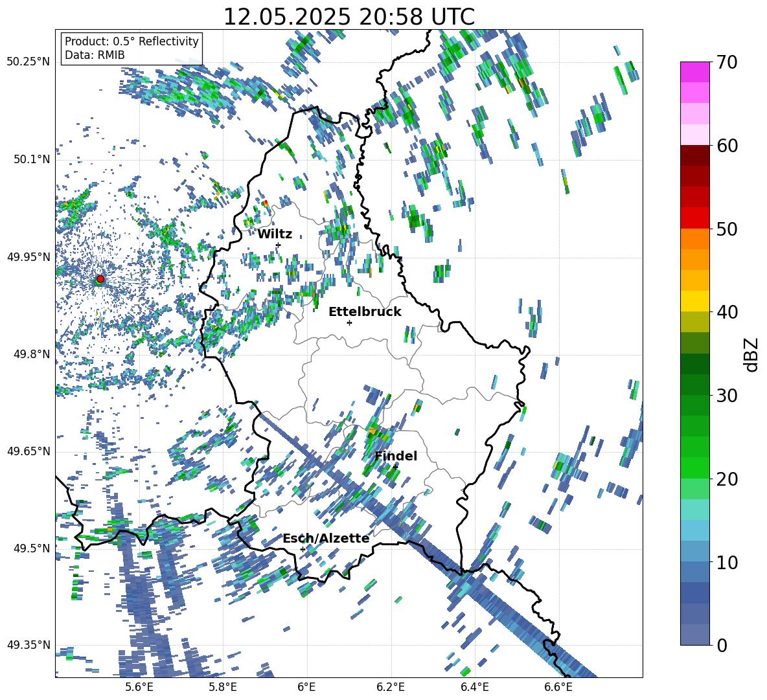
Task: Click the Esch/Alzette city label
Action: tap(326, 539)
